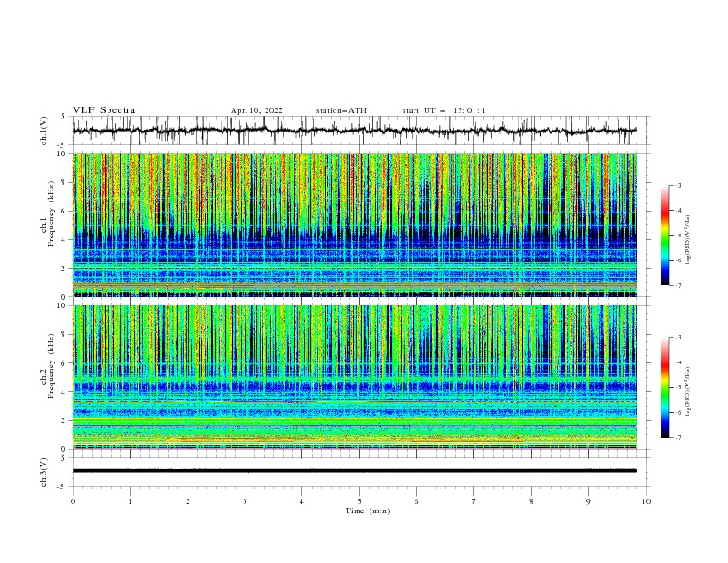
Task: Click inside the ch.1 spectrogram panel
Action: (355, 224)
